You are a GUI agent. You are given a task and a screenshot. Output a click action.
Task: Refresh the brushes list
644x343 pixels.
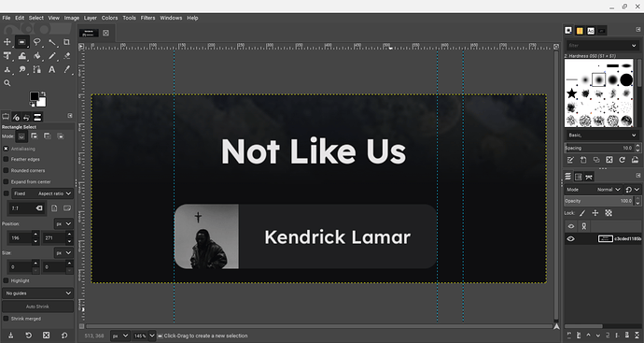(623, 160)
